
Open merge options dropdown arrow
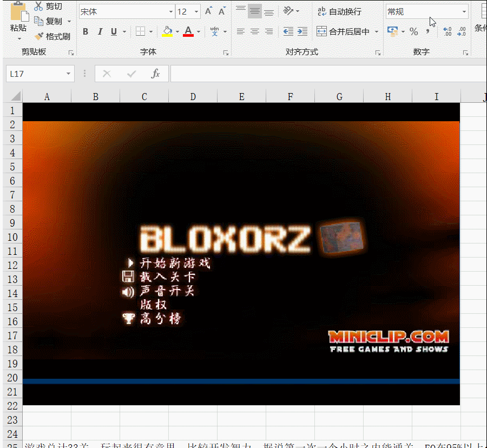tap(377, 32)
